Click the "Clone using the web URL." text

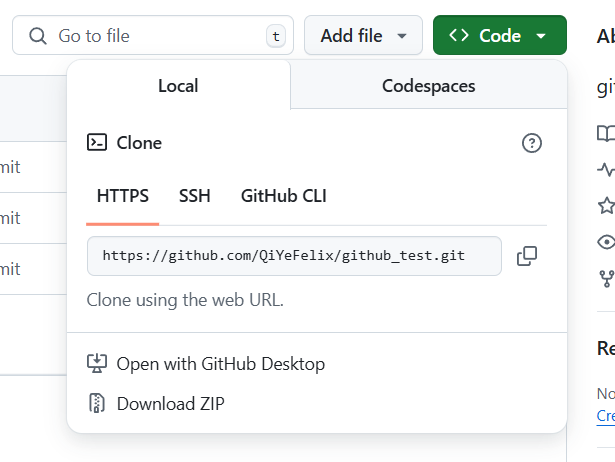185,300
